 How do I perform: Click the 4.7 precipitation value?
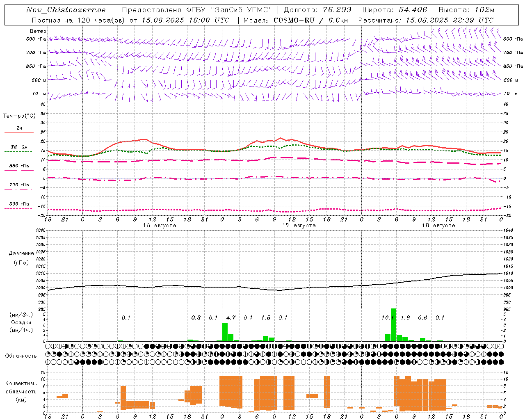[x=231, y=317]
